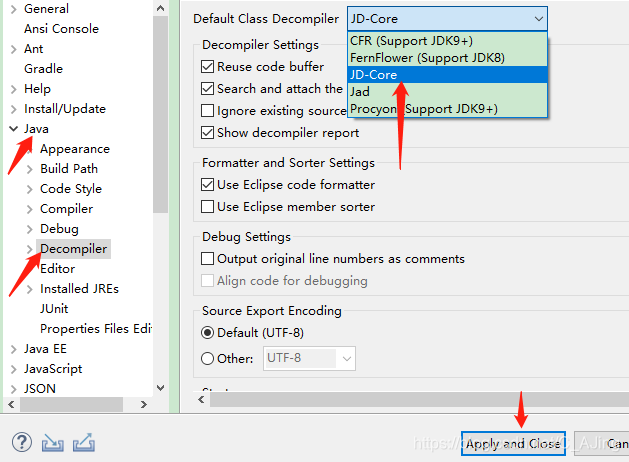The width and height of the screenshot is (629, 462).
Task: Click the import preferences icon
Action: tap(53, 443)
